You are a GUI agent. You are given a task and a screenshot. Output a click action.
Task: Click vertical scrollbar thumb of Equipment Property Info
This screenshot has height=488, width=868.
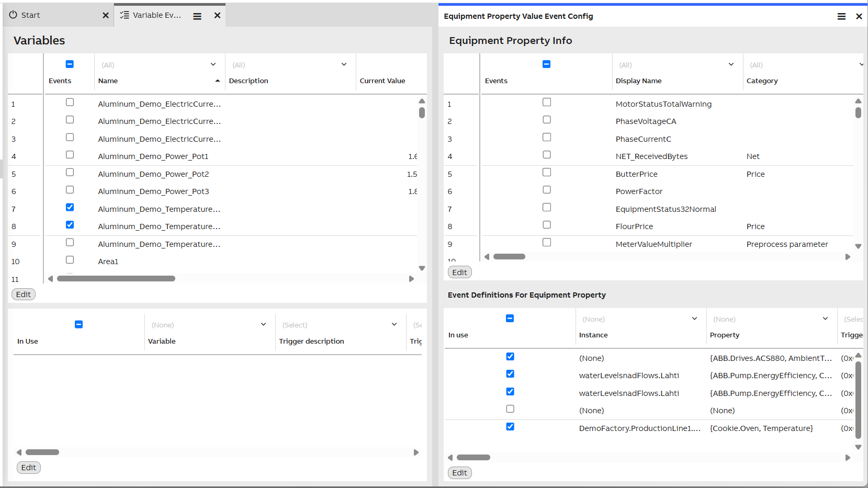858,113
